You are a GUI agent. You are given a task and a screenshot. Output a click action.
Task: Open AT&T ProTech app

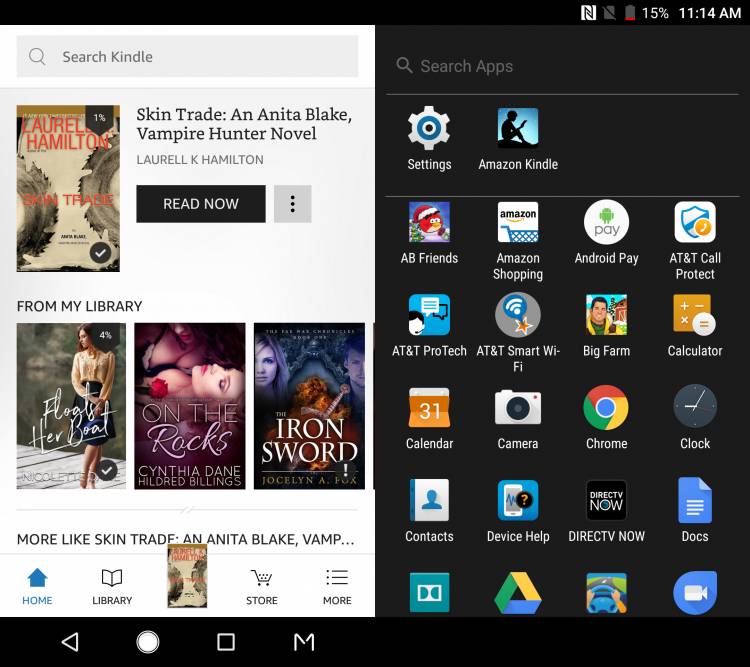(x=429, y=326)
